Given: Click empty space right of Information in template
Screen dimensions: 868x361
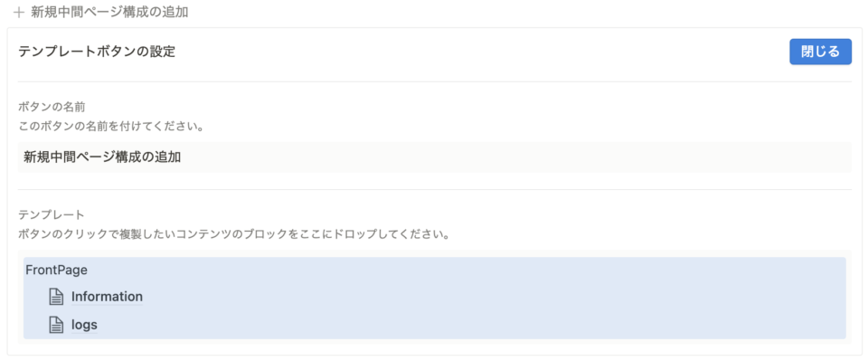Looking at the screenshot, I should pos(493,298).
